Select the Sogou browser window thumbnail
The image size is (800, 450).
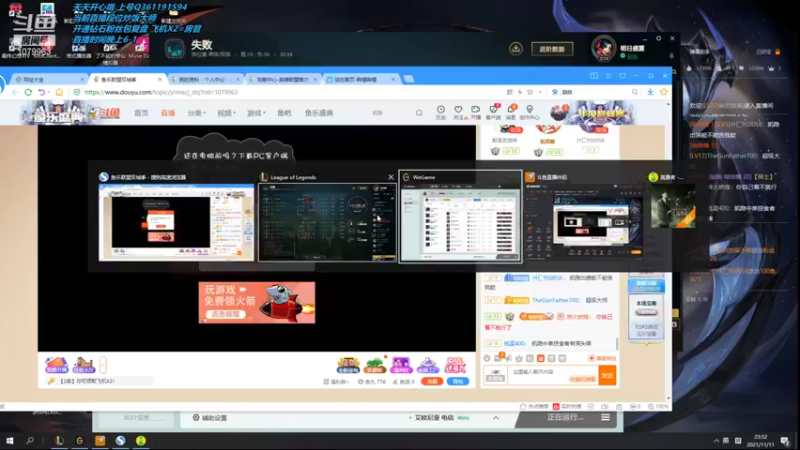click(x=176, y=222)
